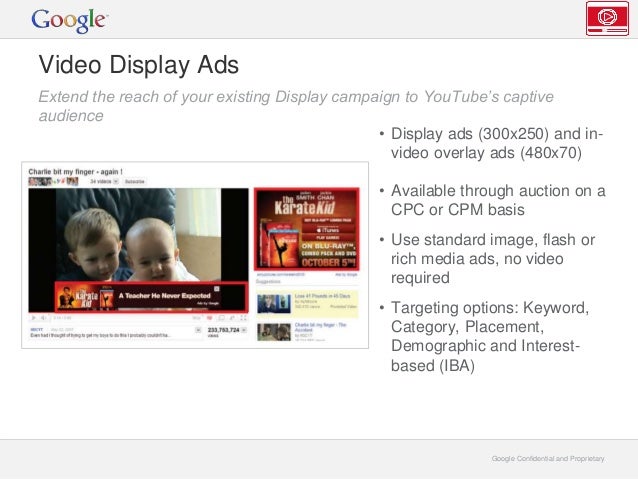The width and height of the screenshot is (638, 479).
Task: Click the 360p quality control
Action: point(197,318)
